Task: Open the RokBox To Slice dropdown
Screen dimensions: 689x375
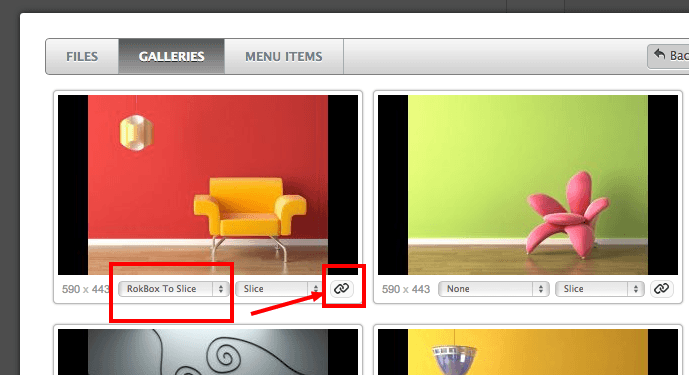Action: click(174, 289)
